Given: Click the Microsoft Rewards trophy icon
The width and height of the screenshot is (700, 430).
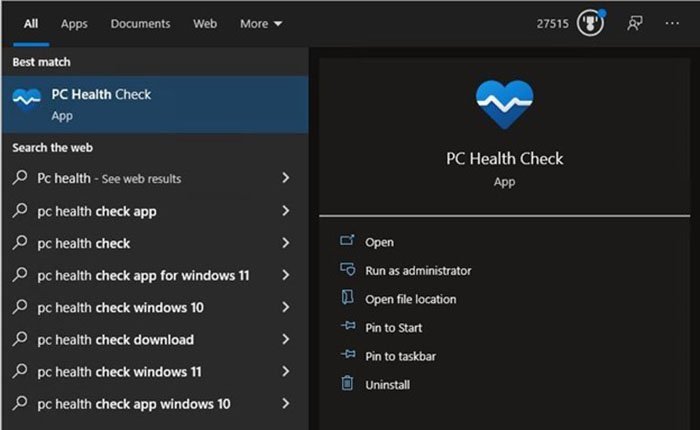Looking at the screenshot, I should (590, 23).
